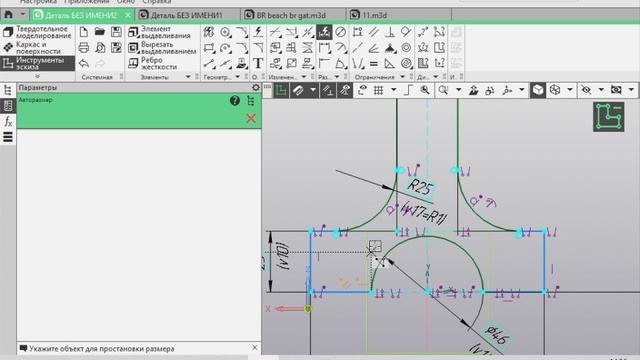
Task: Expand the Геометр. group dropdown
Action: point(238,77)
